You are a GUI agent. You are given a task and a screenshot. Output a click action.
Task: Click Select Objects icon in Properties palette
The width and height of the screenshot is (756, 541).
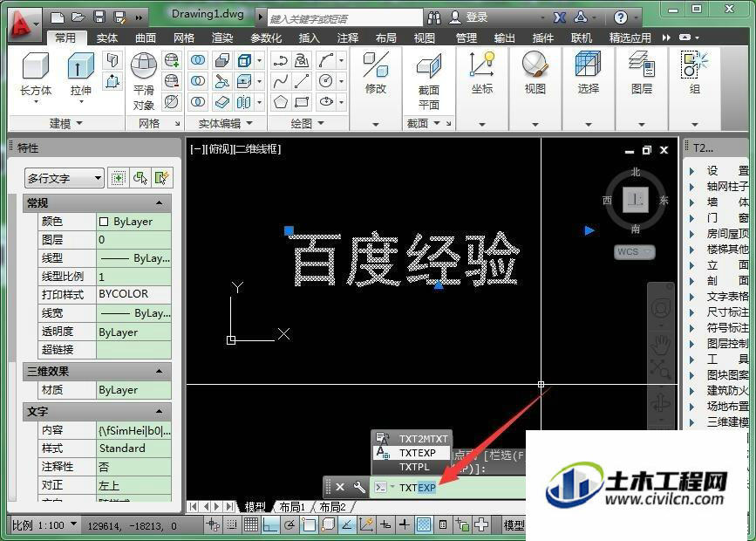coord(140,178)
